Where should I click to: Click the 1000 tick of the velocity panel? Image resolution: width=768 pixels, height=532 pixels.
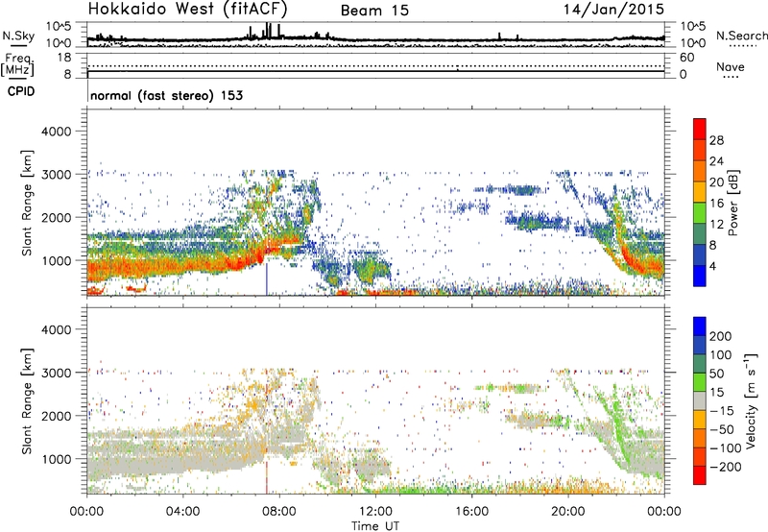(x=56, y=459)
